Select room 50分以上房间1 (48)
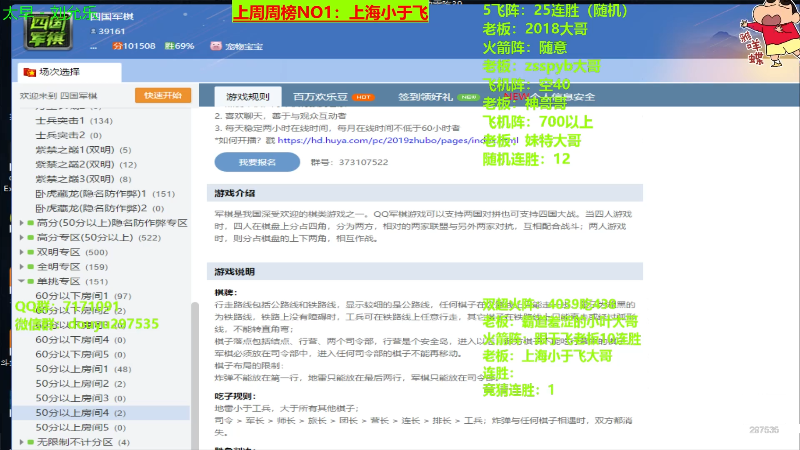Screen dimensions: 800x450 tap(83, 369)
